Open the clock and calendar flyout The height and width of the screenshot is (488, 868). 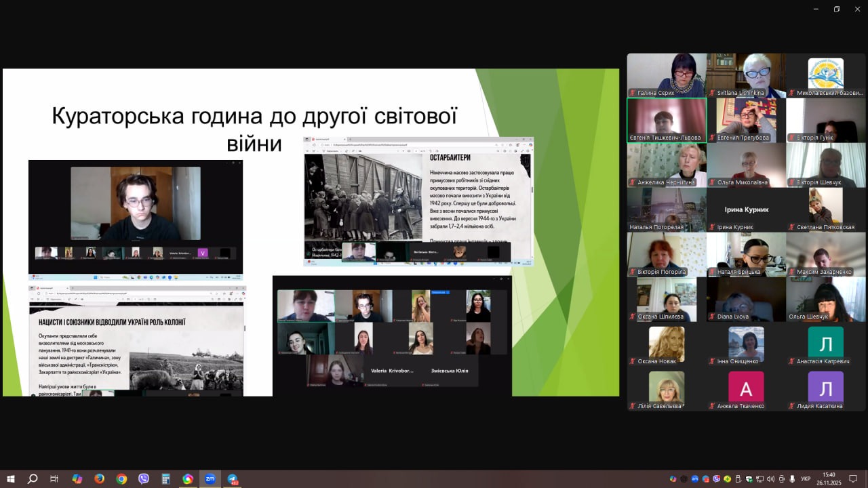tap(829, 479)
